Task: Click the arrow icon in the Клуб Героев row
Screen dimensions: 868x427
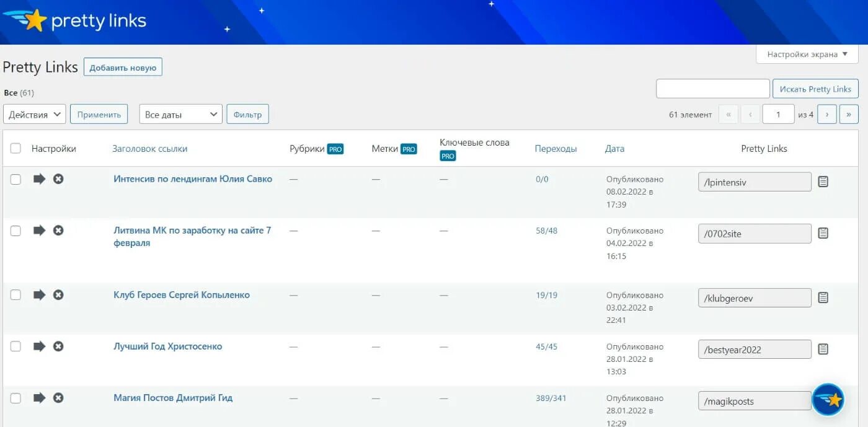Action: [40, 295]
